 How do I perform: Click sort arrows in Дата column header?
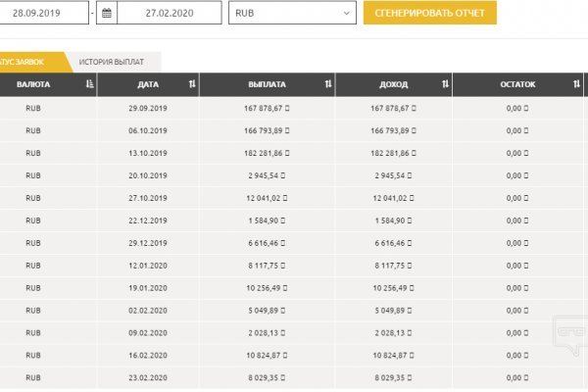coord(192,84)
